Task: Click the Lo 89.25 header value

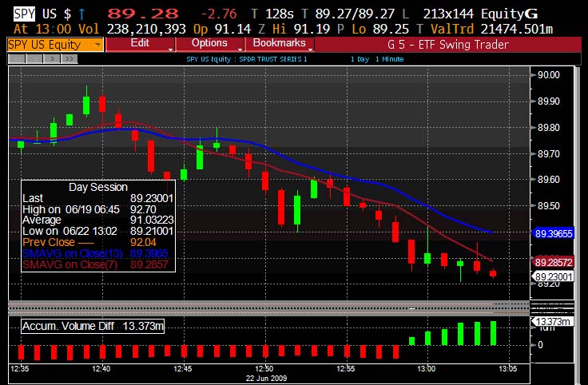Action: tap(380, 29)
